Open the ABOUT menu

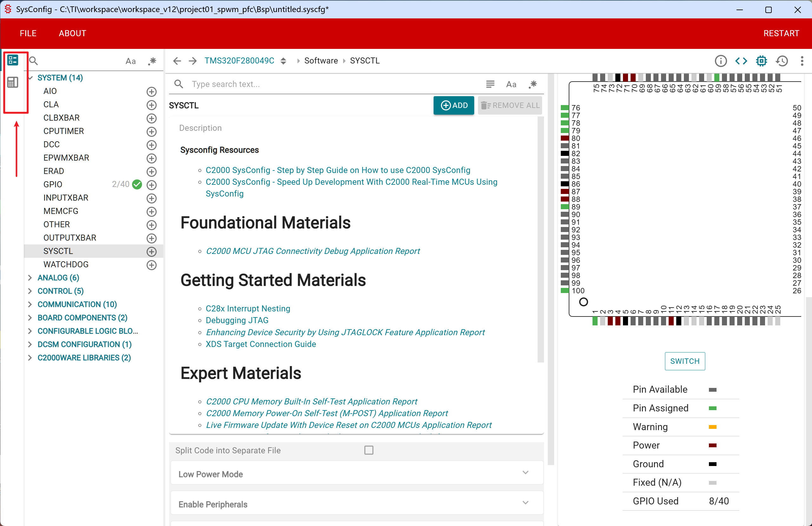pos(72,33)
